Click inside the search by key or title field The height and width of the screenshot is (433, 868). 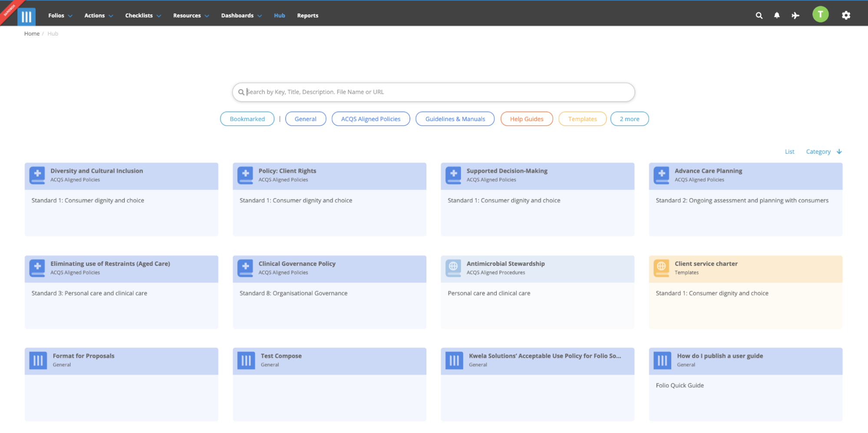pyautogui.click(x=433, y=92)
